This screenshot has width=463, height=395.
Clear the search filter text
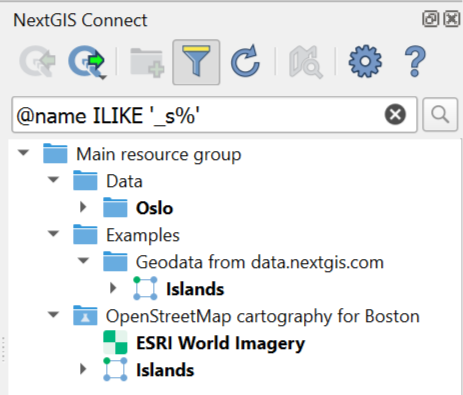point(395,115)
